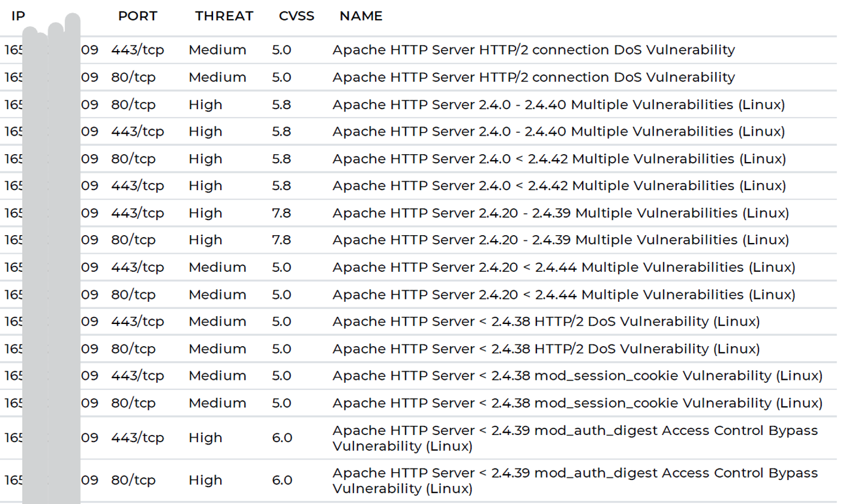Select < 2.4.38 HTTP/2 DoS Vulnerability name, 443/tcp row
Image resolution: width=849 pixels, height=504 pixels.
tap(546, 322)
